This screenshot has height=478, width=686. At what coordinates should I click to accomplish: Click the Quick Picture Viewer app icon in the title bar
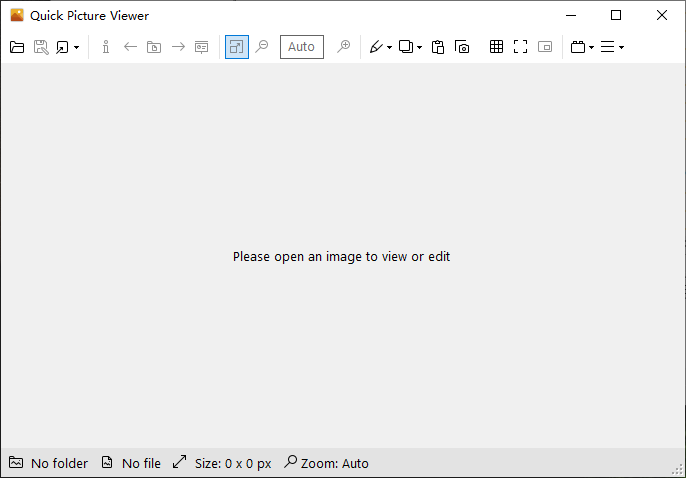(17, 15)
